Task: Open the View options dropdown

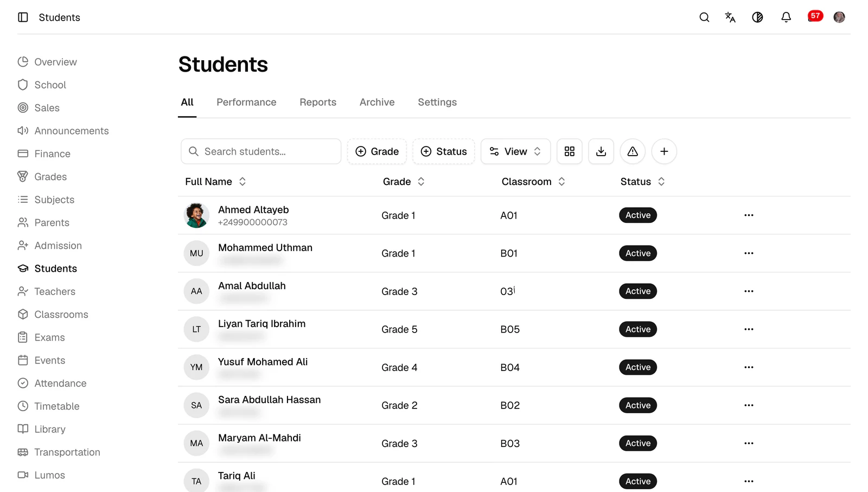Action: click(x=515, y=151)
